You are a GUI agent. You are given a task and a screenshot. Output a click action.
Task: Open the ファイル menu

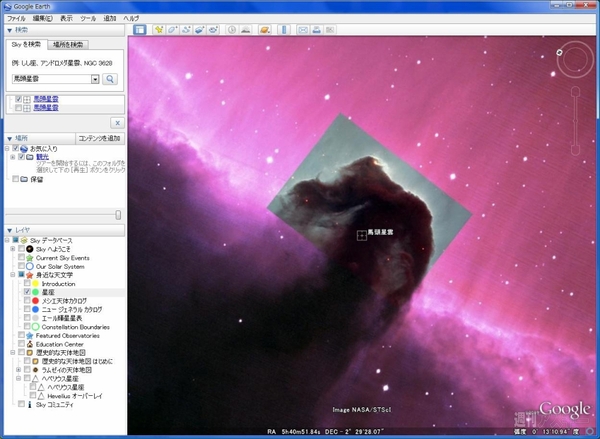tap(16, 18)
